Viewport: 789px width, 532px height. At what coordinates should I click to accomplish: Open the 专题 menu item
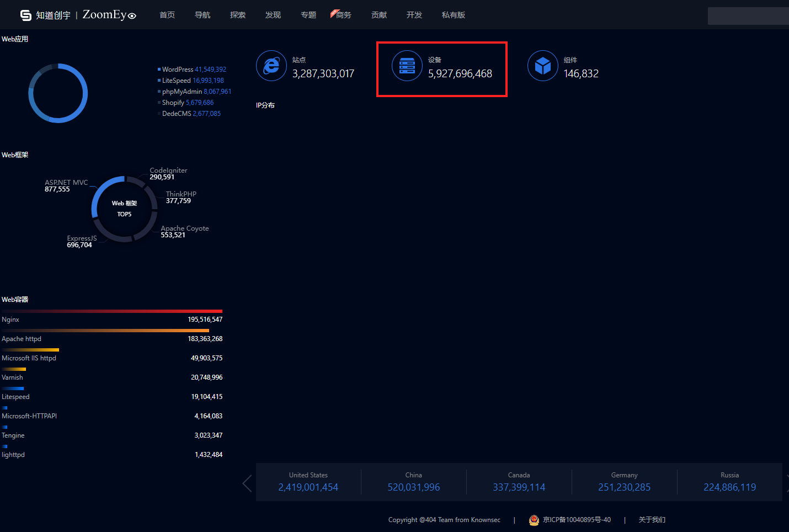coord(308,15)
